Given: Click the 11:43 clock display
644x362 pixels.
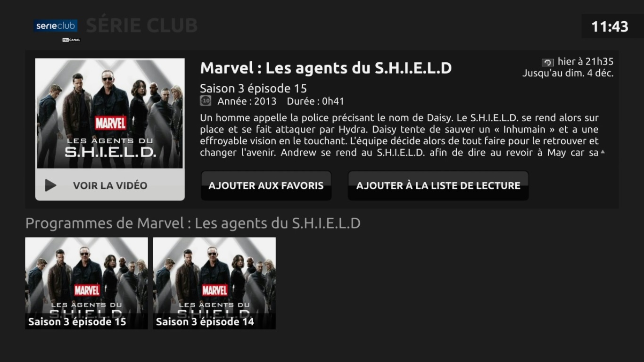Looking at the screenshot, I should tap(610, 26).
